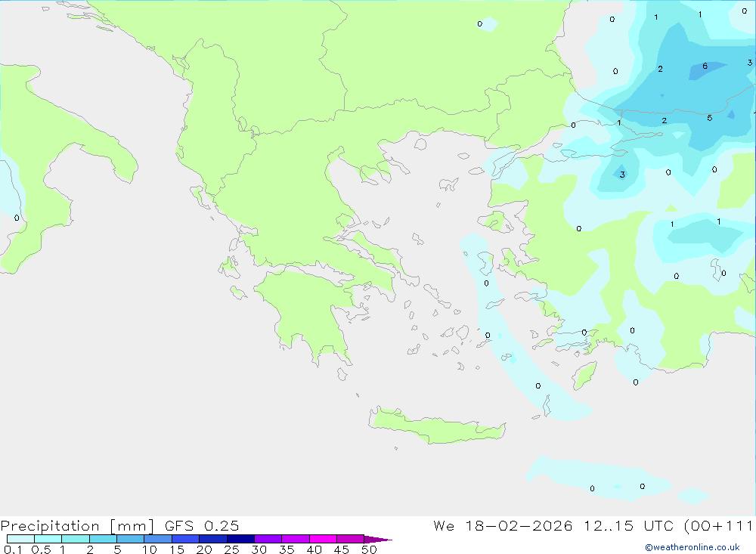Click the 'GFS 0.25' model label
The width and height of the screenshot is (756, 554).
coord(202,525)
